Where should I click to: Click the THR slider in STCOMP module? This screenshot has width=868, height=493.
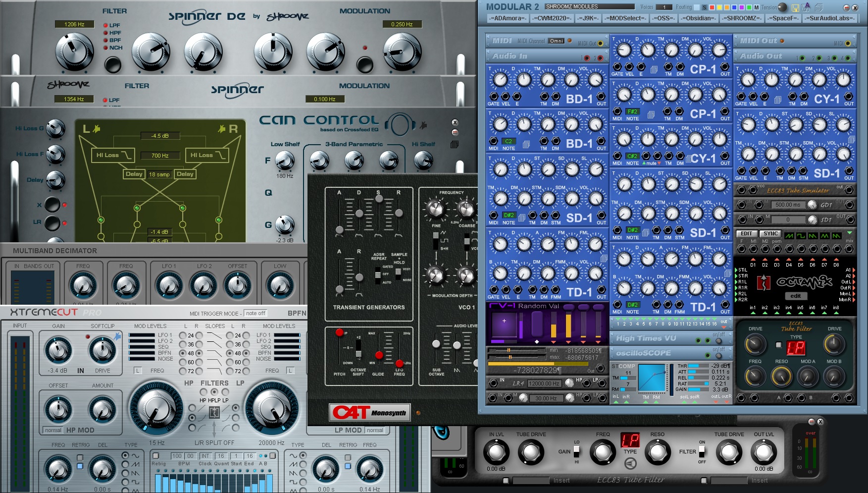click(x=698, y=366)
